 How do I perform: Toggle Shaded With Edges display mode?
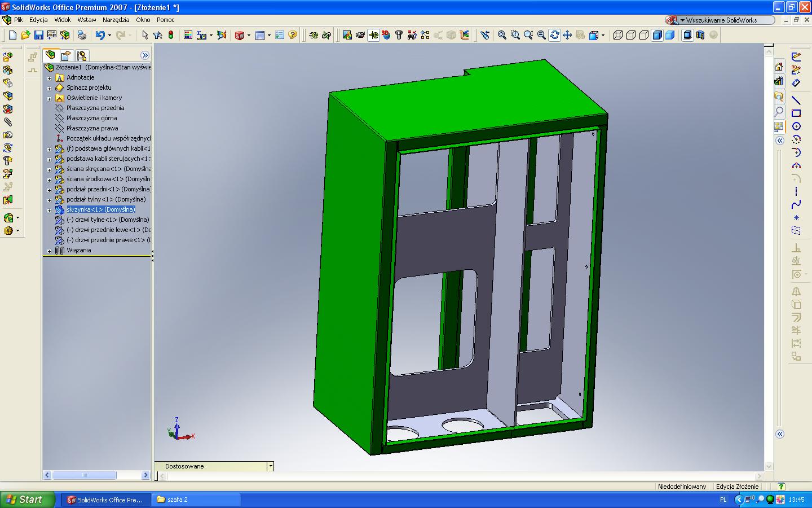pos(657,35)
